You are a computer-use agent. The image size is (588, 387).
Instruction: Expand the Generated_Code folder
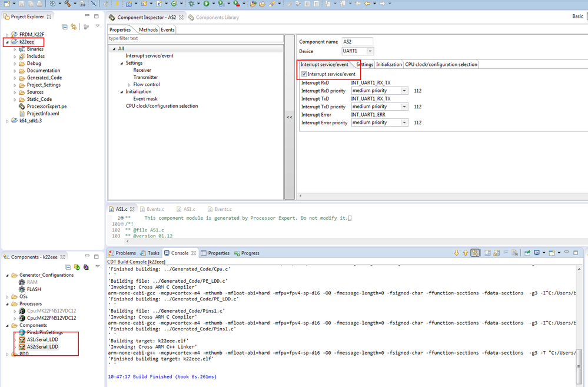coord(15,78)
